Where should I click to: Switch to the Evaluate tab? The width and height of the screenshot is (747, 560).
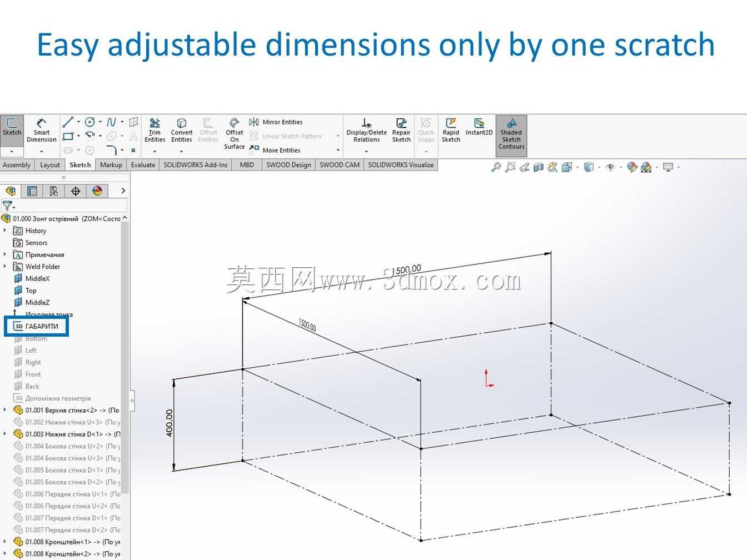143,165
